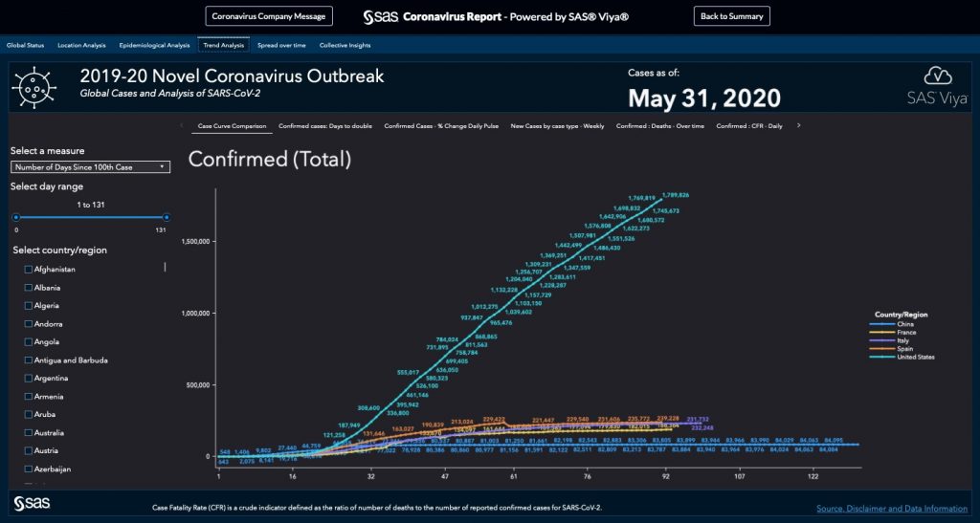980x523 pixels.
Task: Click the 'May 31, 2020' date text
Action: (x=704, y=98)
